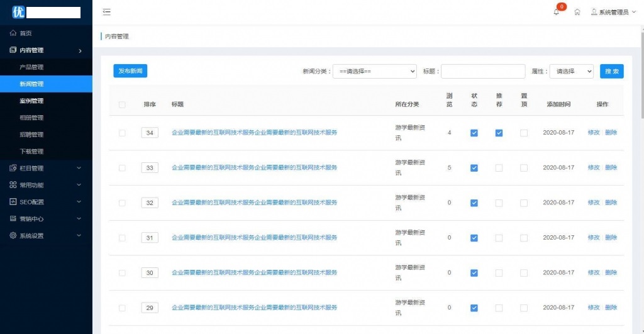
Task: Click the sidebar collapse hamburger icon
Action: 107,12
